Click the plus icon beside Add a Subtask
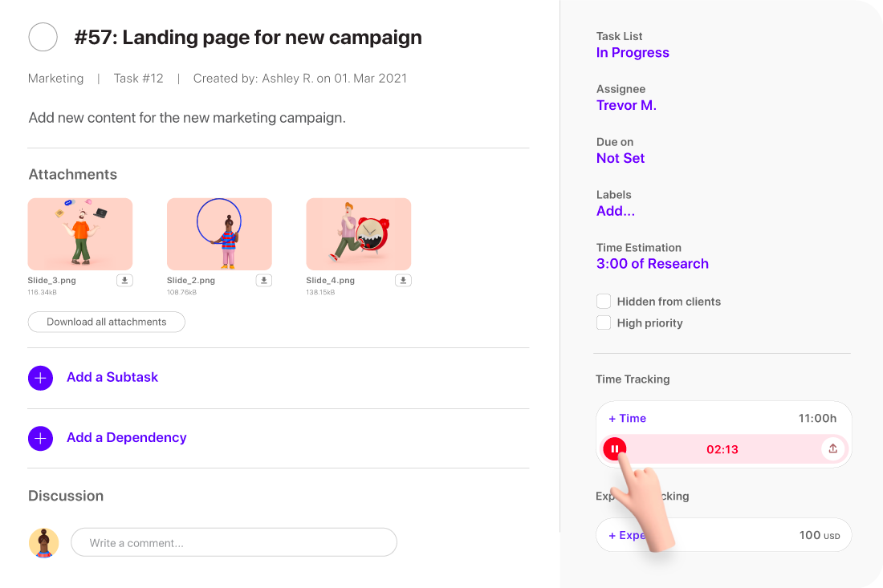The width and height of the screenshot is (883, 588). 40,378
